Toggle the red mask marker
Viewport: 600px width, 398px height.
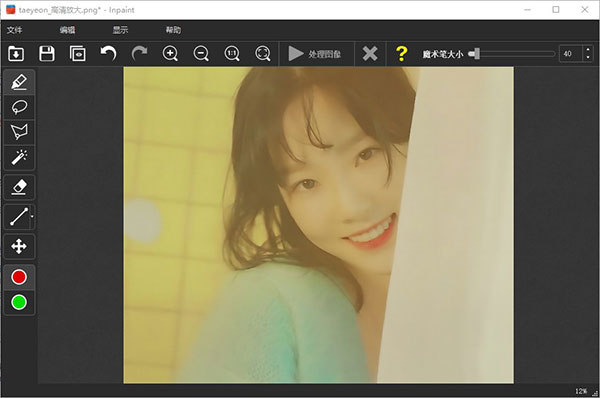tap(19, 277)
